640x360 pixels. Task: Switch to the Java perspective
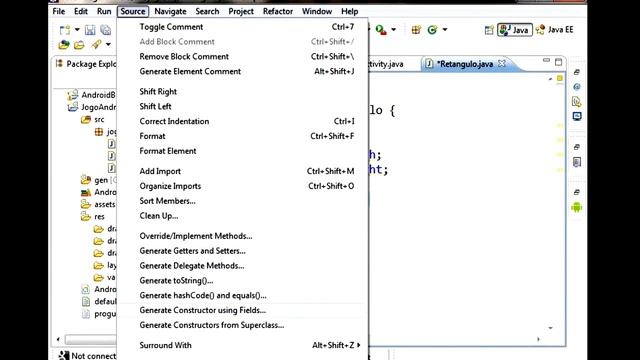click(515, 30)
